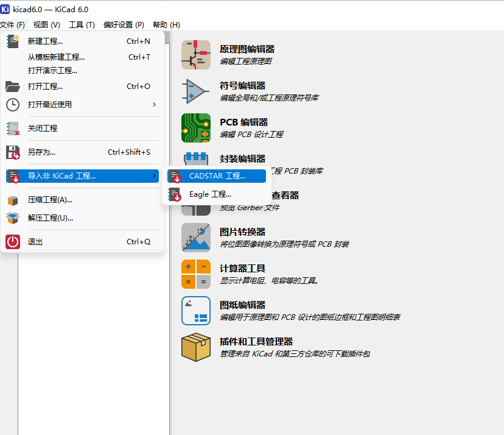Viewport: 504px width, 435px height.
Task: Open the 文件 (F) menu
Action: [13, 25]
